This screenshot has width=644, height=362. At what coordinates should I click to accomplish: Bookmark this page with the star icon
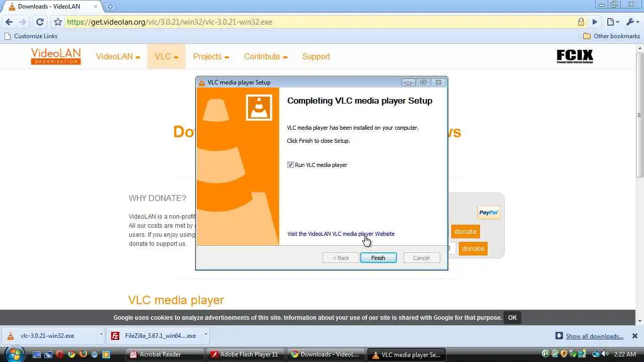[58, 22]
